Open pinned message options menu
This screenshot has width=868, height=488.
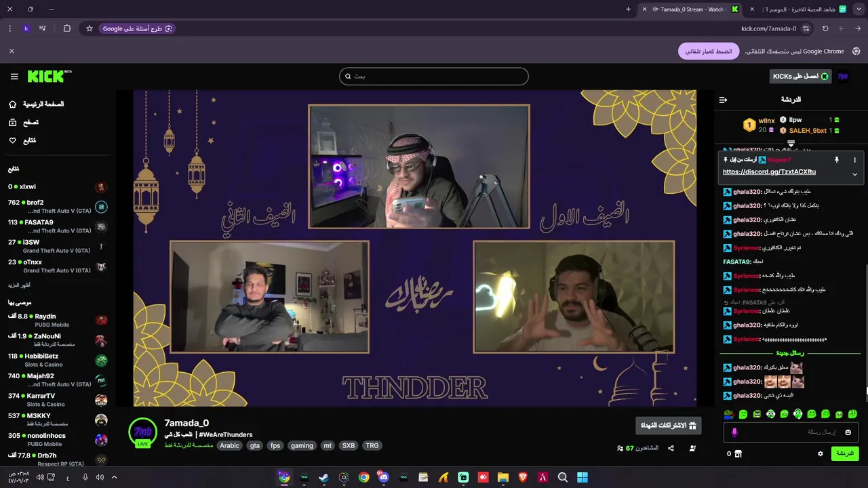pos(854,160)
